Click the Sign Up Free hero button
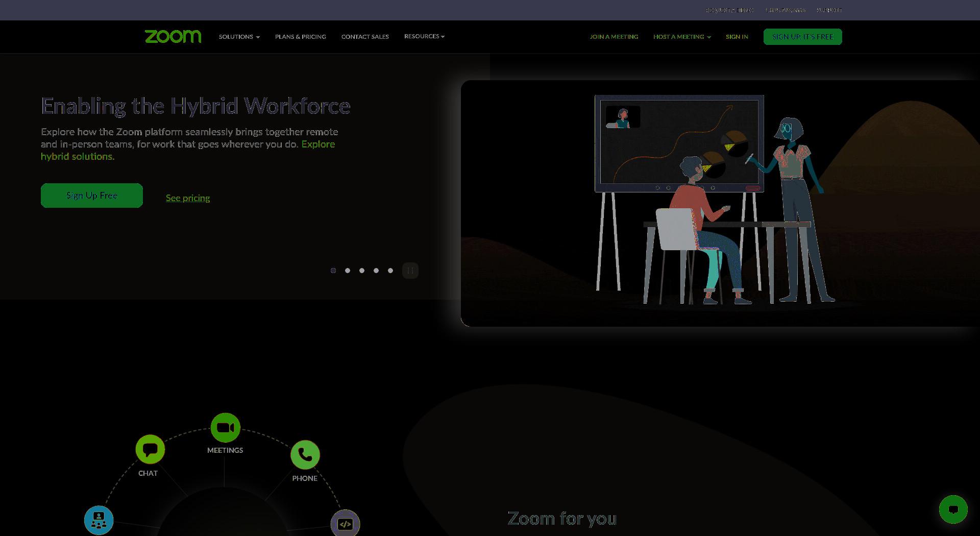This screenshot has height=536, width=980. point(92,196)
